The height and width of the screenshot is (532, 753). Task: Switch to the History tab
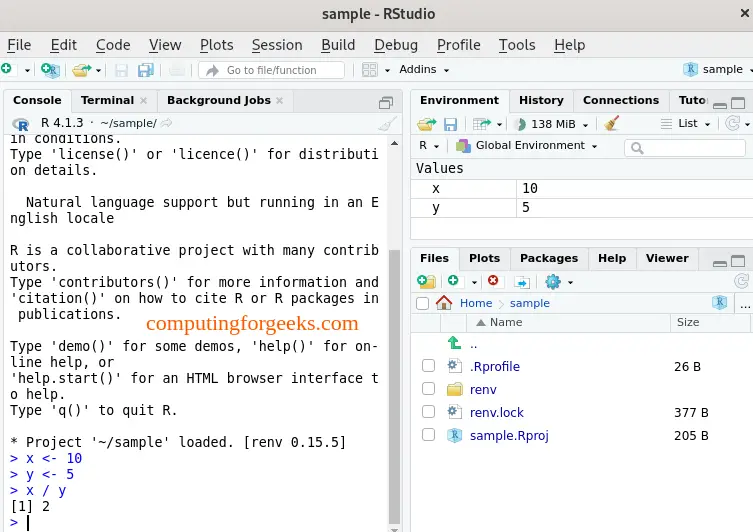pyautogui.click(x=541, y=100)
